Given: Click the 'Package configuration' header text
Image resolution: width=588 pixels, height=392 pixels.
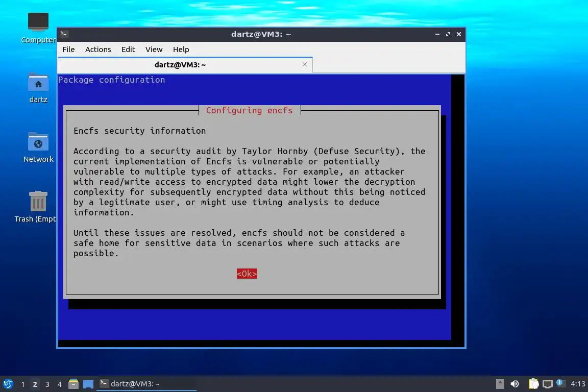Looking at the screenshot, I should pyautogui.click(x=111, y=80).
